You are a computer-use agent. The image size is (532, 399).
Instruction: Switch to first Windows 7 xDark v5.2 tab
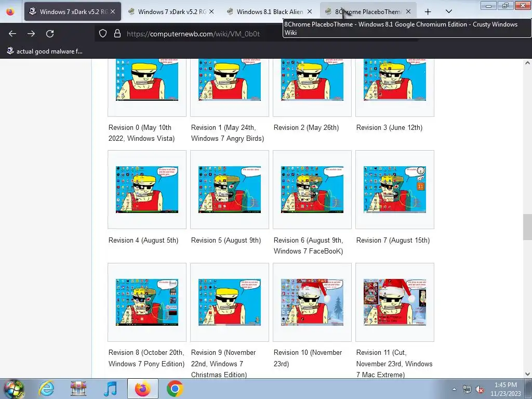[73, 11]
